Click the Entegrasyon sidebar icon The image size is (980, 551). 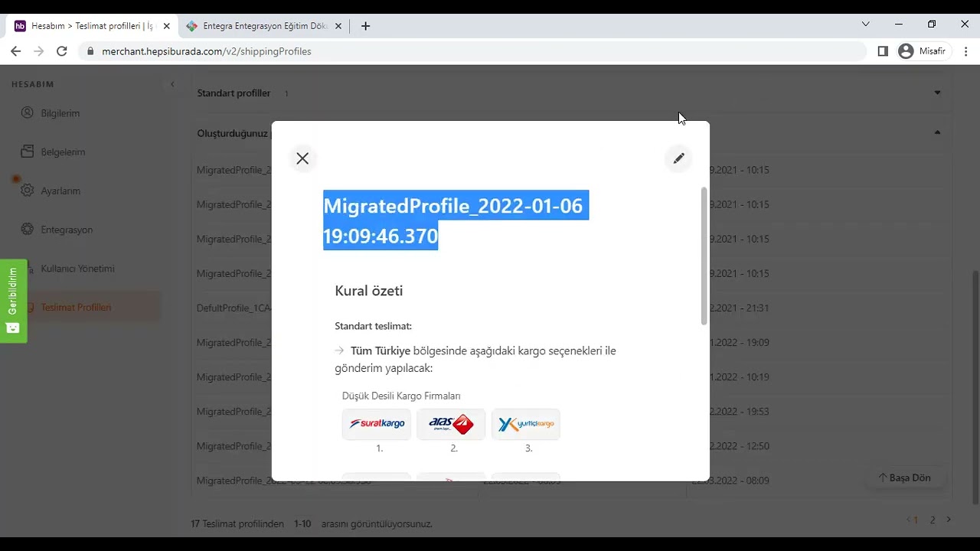tap(28, 230)
